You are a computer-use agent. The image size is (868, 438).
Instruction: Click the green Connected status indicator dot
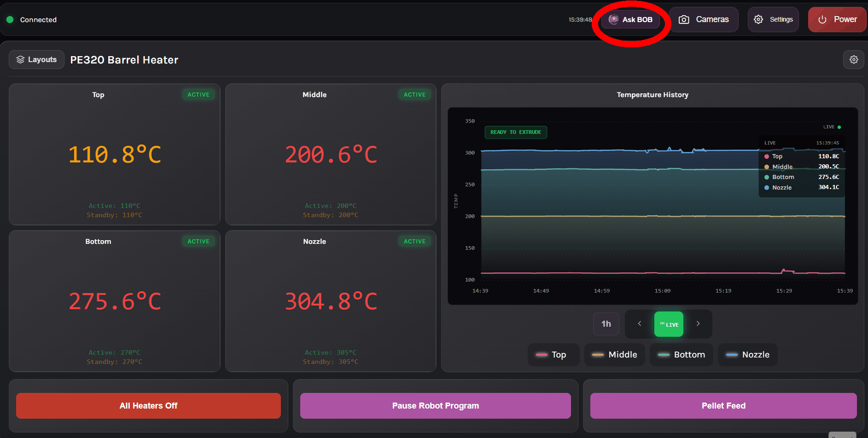10,20
